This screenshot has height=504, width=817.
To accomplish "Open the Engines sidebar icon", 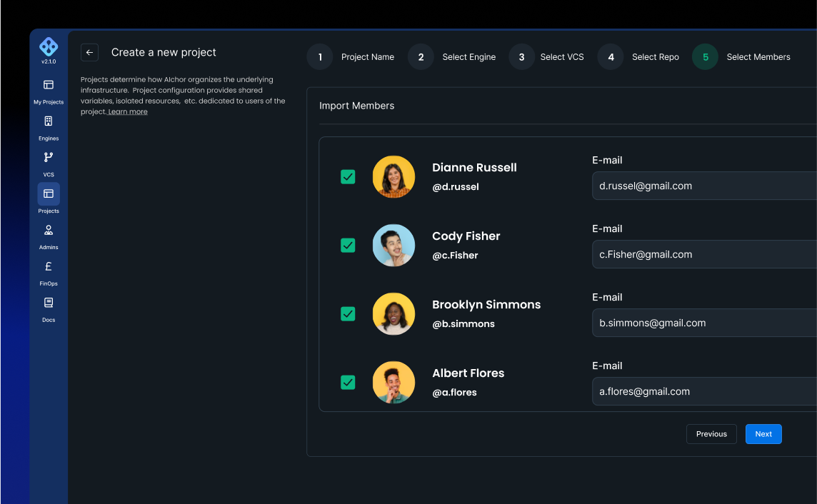I will 49,121.
